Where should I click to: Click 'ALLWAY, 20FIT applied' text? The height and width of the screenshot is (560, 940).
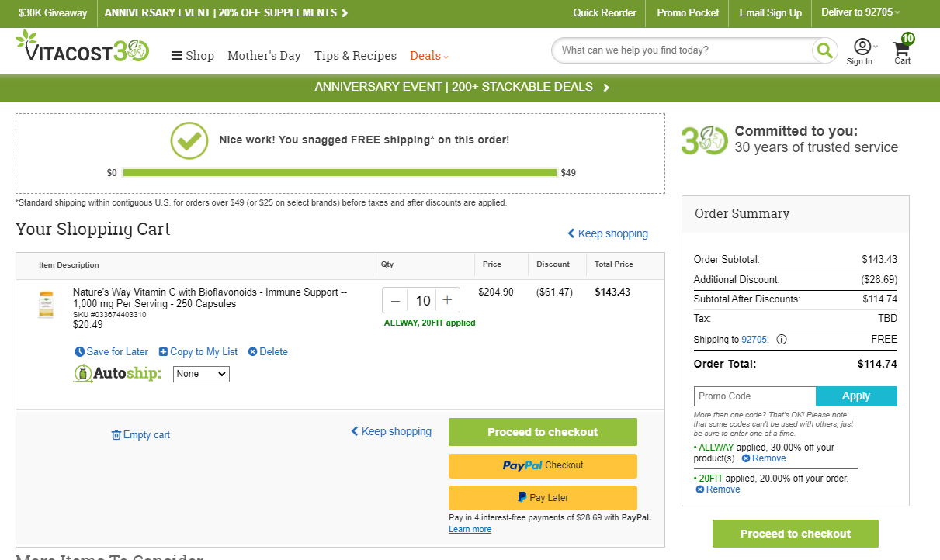point(429,323)
